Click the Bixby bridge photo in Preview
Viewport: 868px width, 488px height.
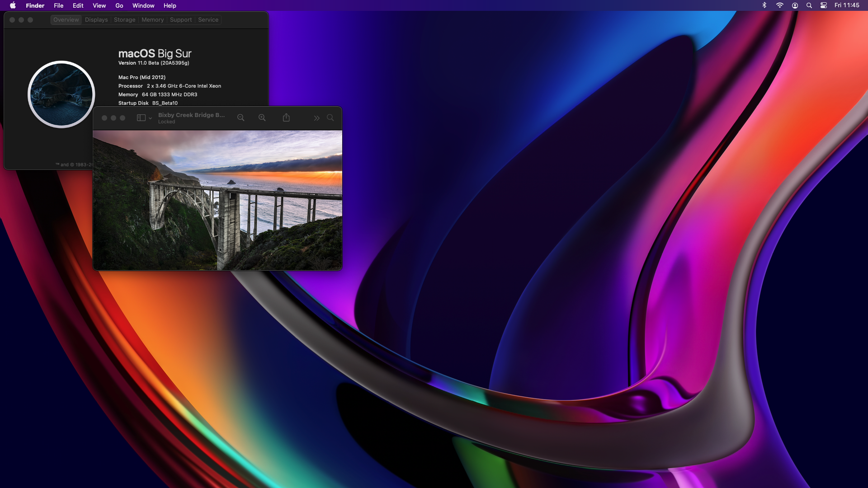coord(217,200)
